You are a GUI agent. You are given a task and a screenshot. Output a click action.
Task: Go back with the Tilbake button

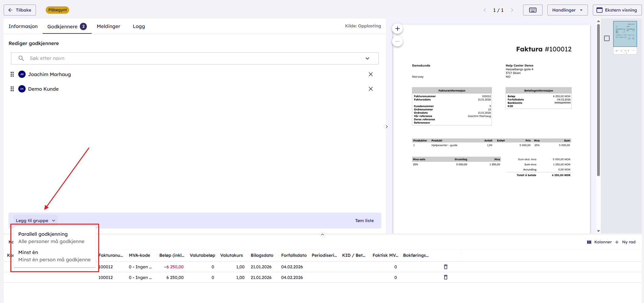pyautogui.click(x=20, y=10)
